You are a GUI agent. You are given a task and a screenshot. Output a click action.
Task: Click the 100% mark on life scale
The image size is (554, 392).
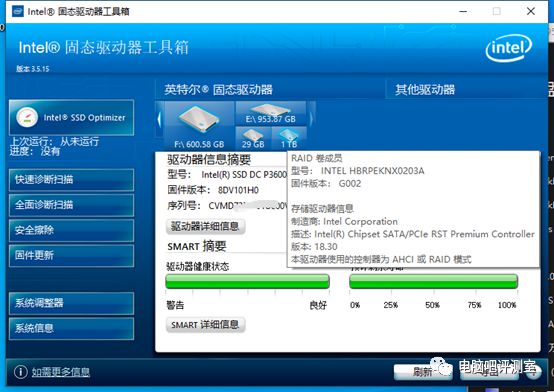[507, 305]
